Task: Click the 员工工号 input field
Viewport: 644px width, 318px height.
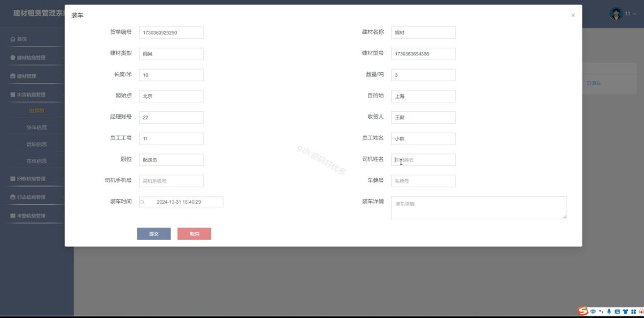Action: tap(171, 139)
